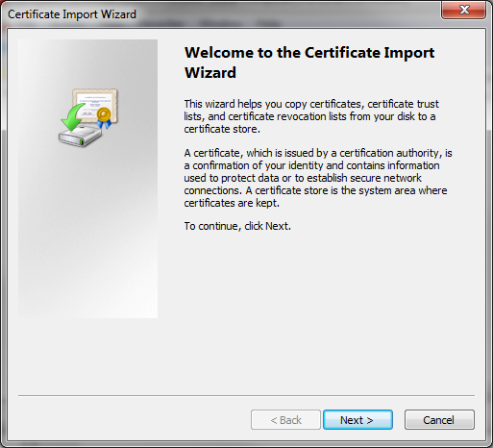Cancel the Certificate Import Wizard
493x448 pixels.
pyautogui.click(x=439, y=419)
